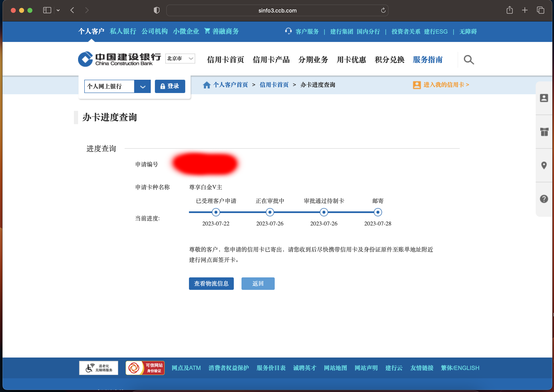The height and width of the screenshot is (392, 554).
Task: Click 进入我的信用卡 link
Action: 446,85
